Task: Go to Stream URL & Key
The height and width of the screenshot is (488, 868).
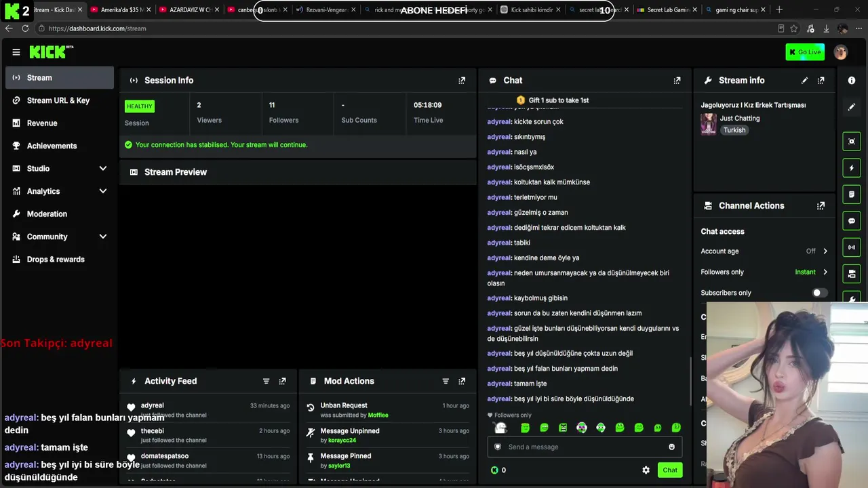Action: click(60, 100)
